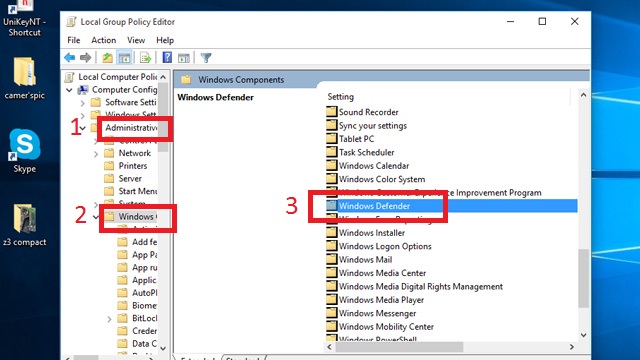Select Windows Color System folder
This screenshot has width=640, height=360.
coord(382,179)
